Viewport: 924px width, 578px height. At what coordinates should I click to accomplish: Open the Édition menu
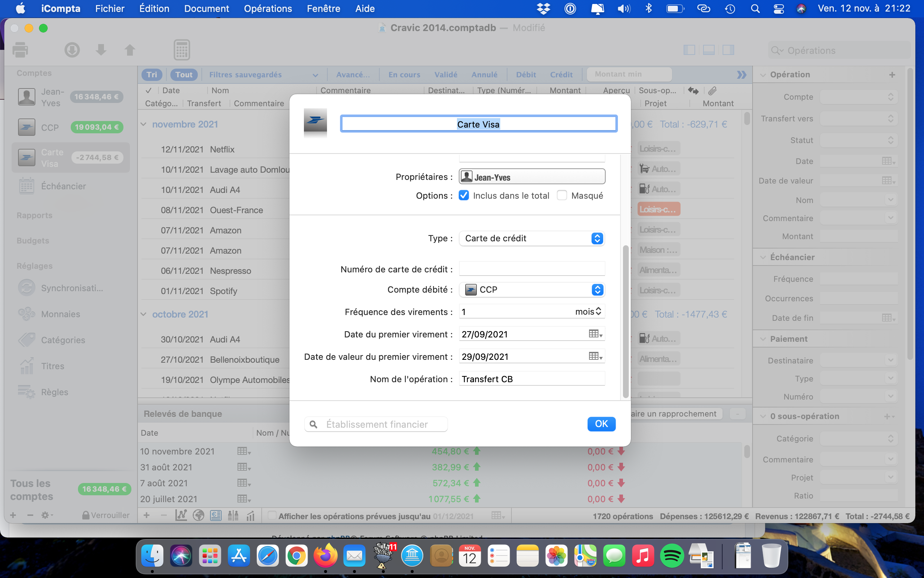(x=154, y=8)
